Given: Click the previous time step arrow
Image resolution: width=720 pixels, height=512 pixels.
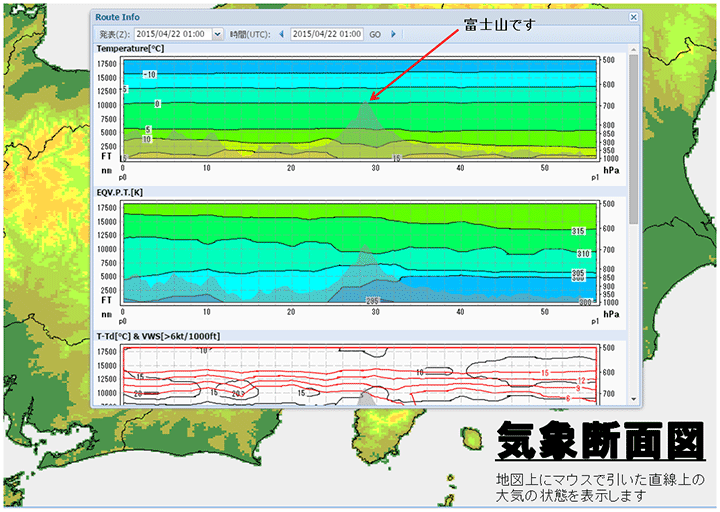Looking at the screenshot, I should click(x=281, y=34).
